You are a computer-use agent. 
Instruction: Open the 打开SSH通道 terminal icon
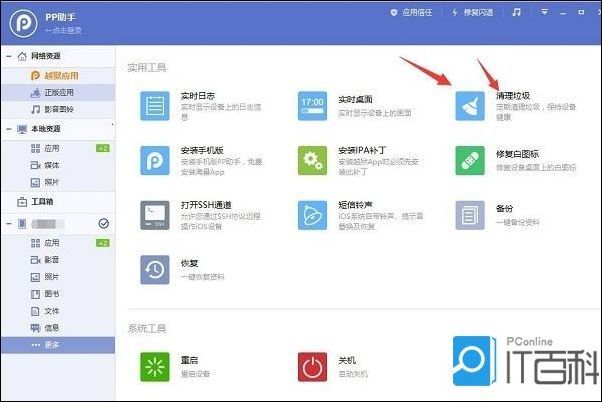point(155,214)
